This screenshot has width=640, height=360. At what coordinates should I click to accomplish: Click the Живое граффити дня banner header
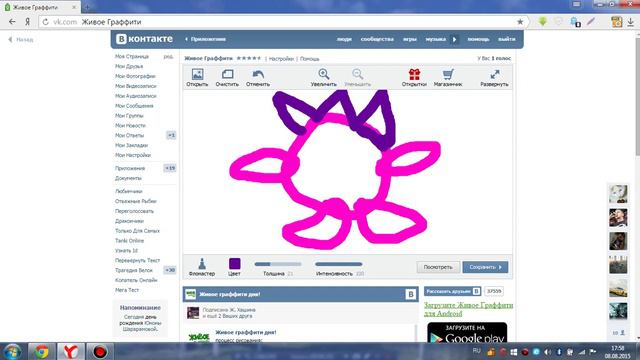[300, 294]
